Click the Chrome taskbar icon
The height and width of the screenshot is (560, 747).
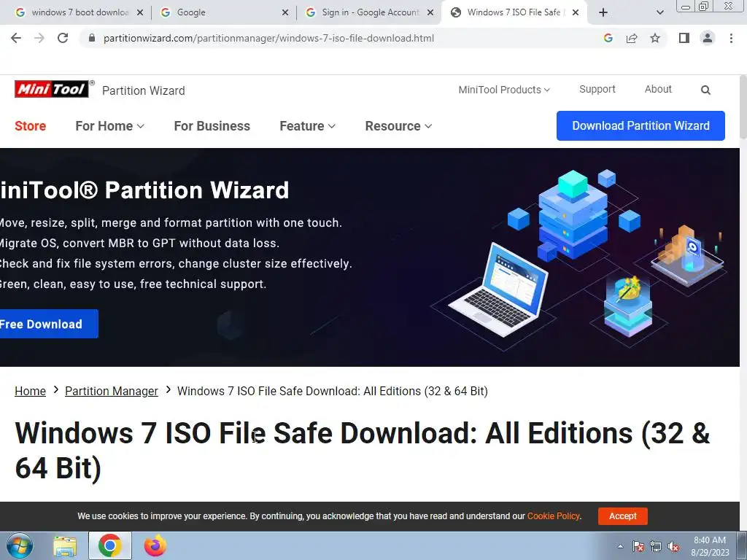point(109,545)
